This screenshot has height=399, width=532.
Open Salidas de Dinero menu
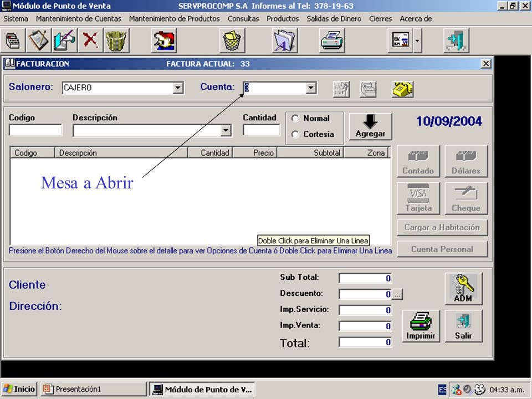tap(334, 19)
